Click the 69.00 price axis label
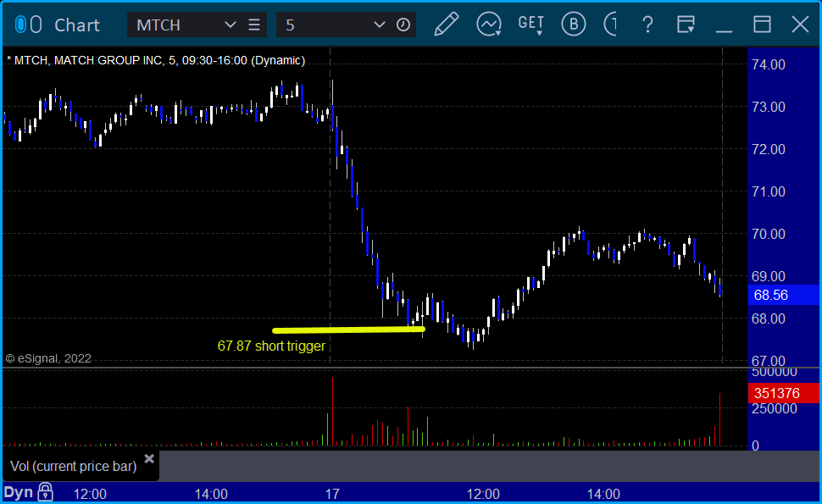This screenshot has height=504, width=822. (x=769, y=276)
